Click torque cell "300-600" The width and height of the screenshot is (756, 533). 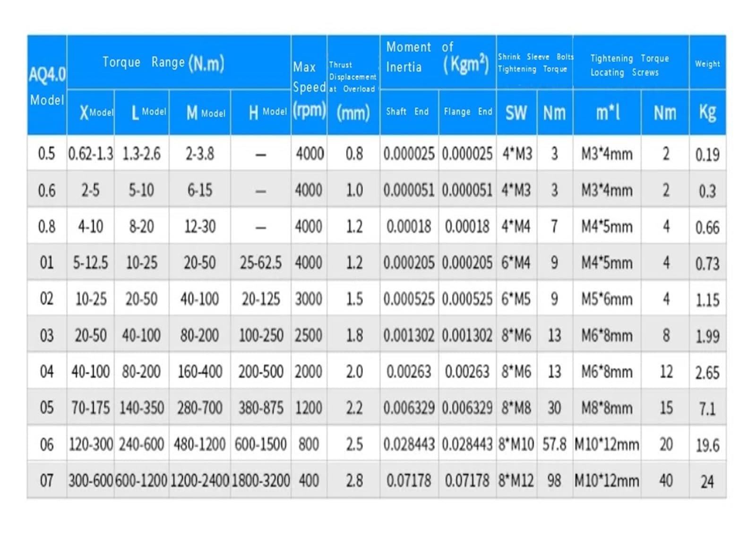tap(91, 481)
